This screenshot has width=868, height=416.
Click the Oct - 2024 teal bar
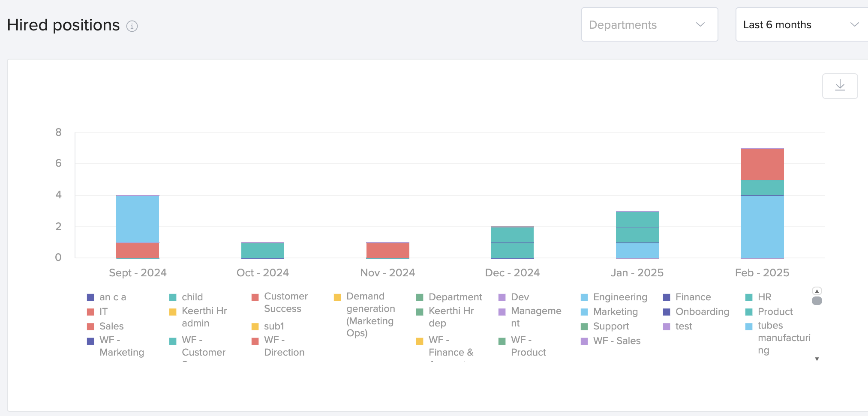coord(263,250)
